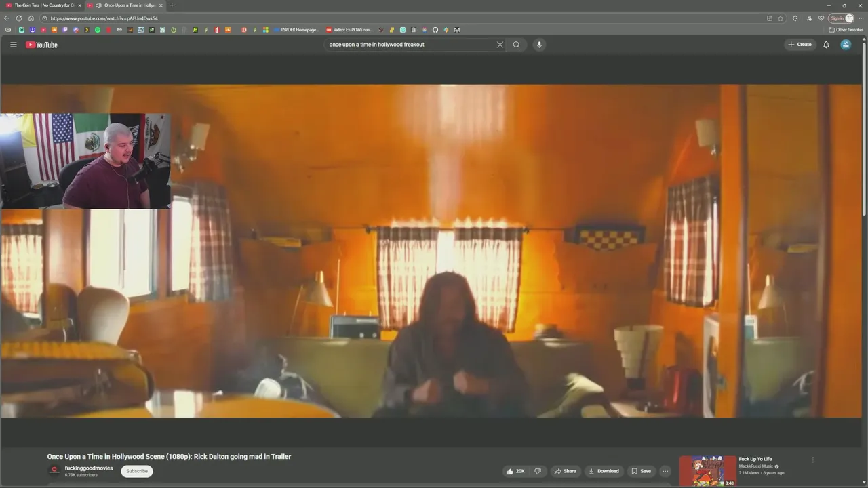This screenshot has width=868, height=488.
Task: Open options menu for suggested video
Action: 813,460
